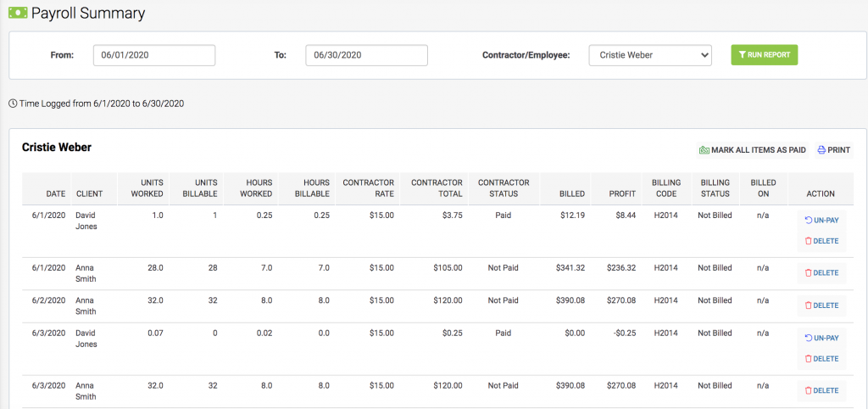The image size is (868, 409).
Task: Click the green money icon beside Payroll Summary
Action: (x=18, y=12)
